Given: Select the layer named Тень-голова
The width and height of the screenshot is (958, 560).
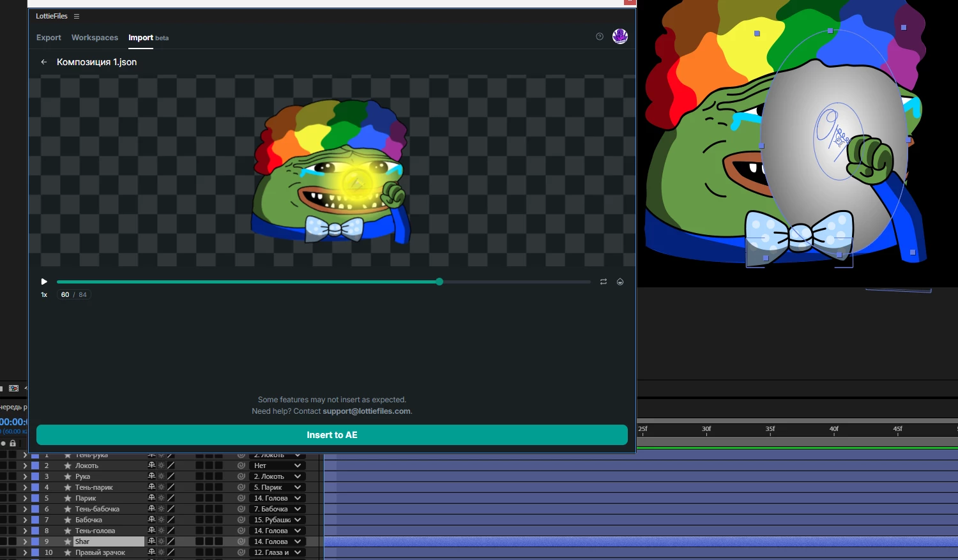Looking at the screenshot, I should pyautogui.click(x=95, y=531).
